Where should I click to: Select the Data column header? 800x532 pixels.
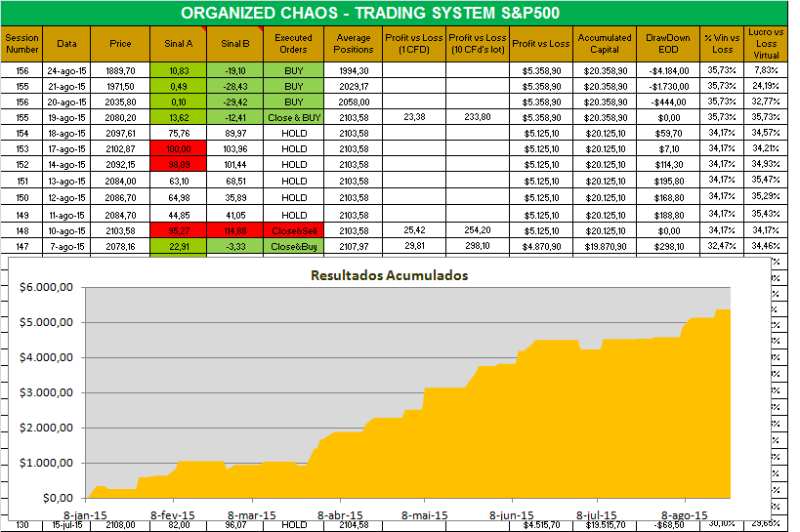(66, 44)
